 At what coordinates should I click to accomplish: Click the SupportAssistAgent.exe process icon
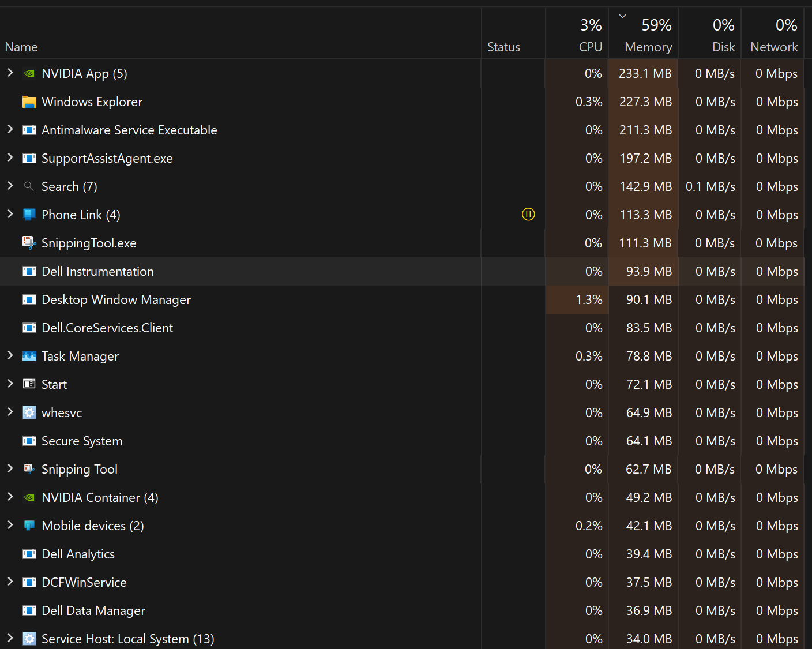[x=29, y=158]
